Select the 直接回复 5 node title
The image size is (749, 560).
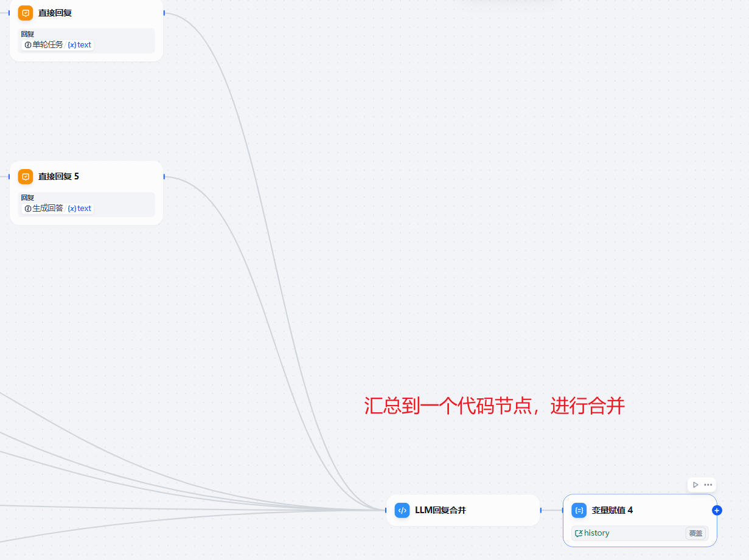(58, 176)
